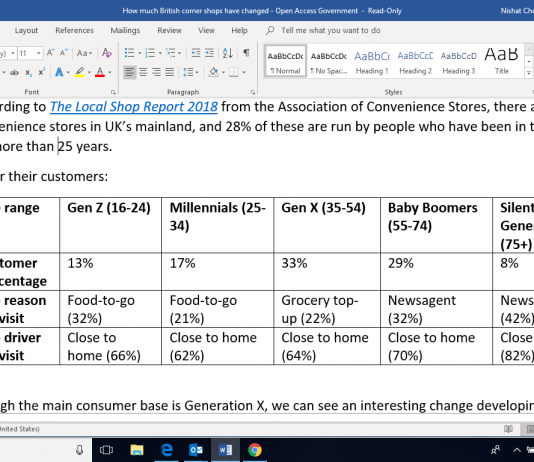
Task: Open Microphone icon on taskbar
Action: coord(80,450)
